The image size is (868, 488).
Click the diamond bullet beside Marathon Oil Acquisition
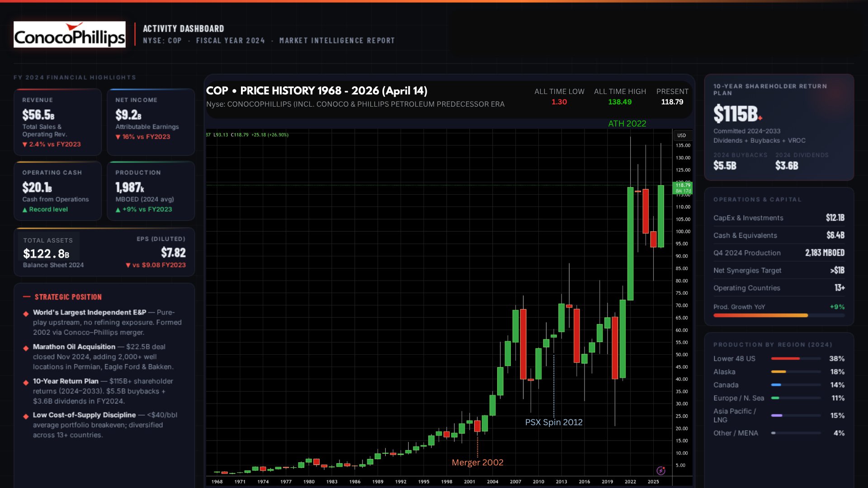(x=26, y=348)
